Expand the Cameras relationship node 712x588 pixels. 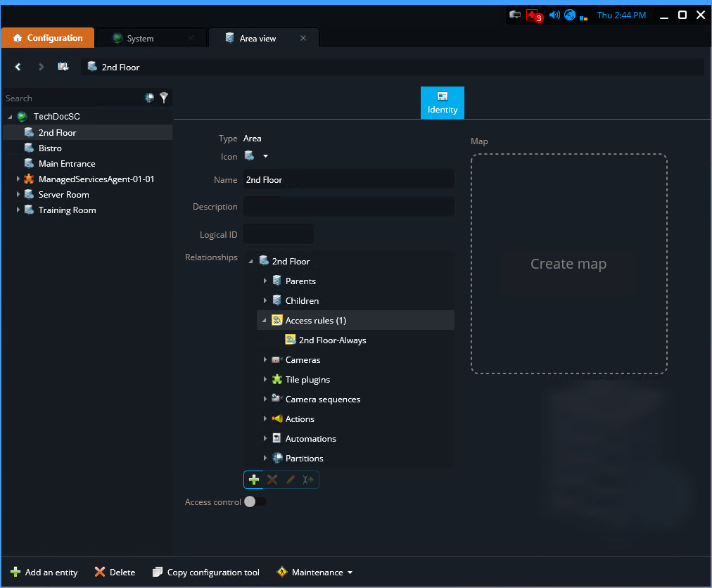tap(265, 359)
